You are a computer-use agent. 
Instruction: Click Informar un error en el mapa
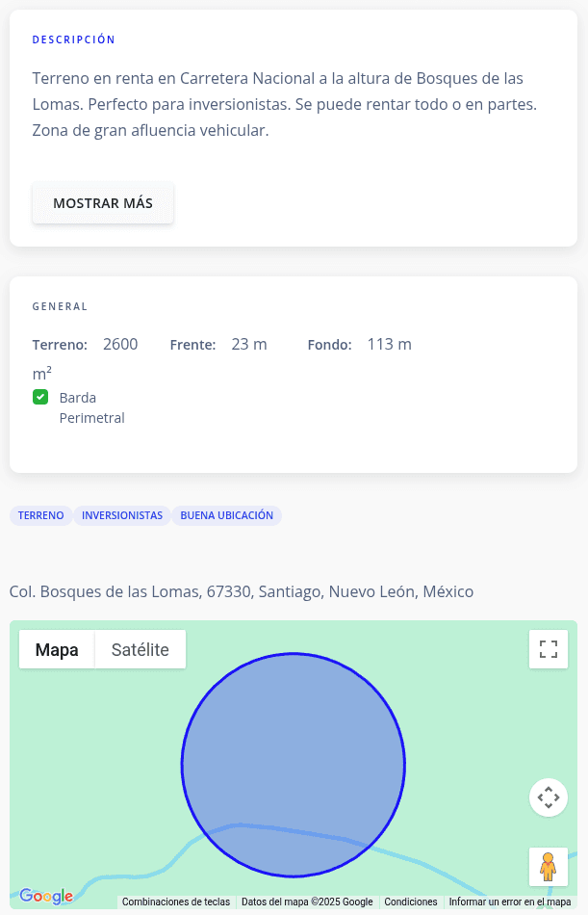pos(510,902)
